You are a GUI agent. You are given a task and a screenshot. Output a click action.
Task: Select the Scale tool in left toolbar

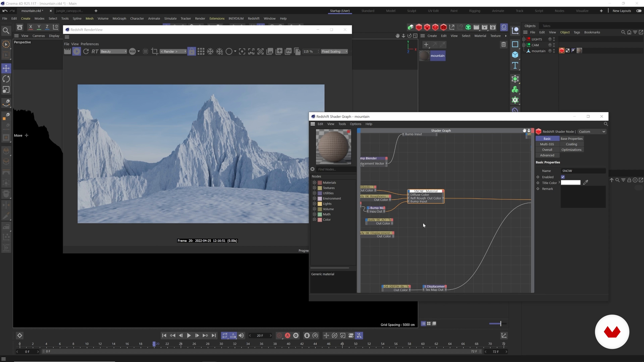click(x=6, y=90)
